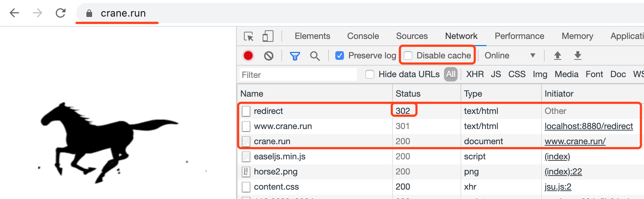Open the (index) initiator link for easeljs.min.js
Viewport: 644px width, 199px height.
(557, 156)
